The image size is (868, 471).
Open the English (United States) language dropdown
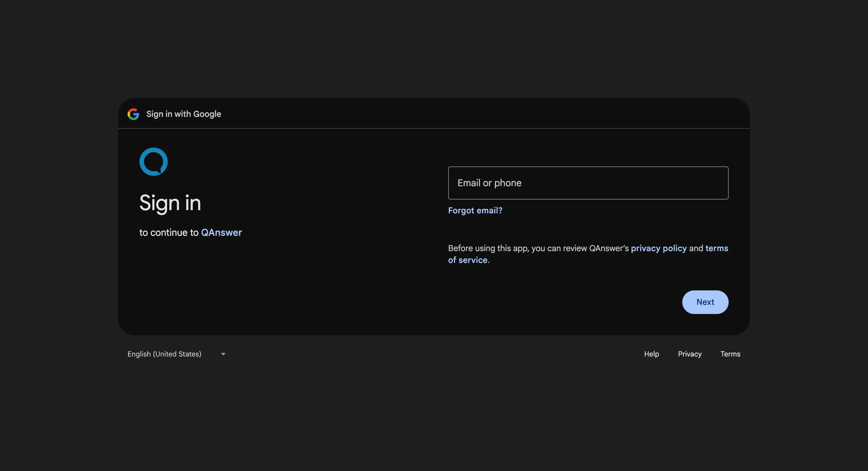click(x=177, y=354)
